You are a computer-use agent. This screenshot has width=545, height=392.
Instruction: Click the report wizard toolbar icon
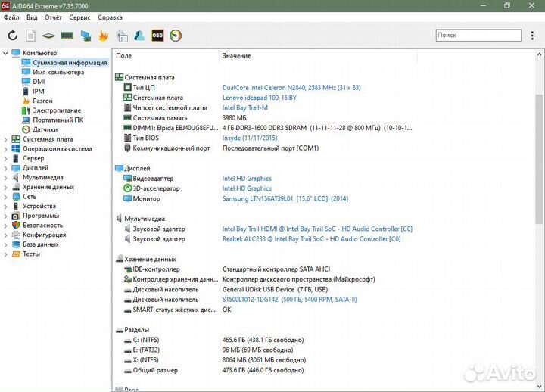click(122, 36)
